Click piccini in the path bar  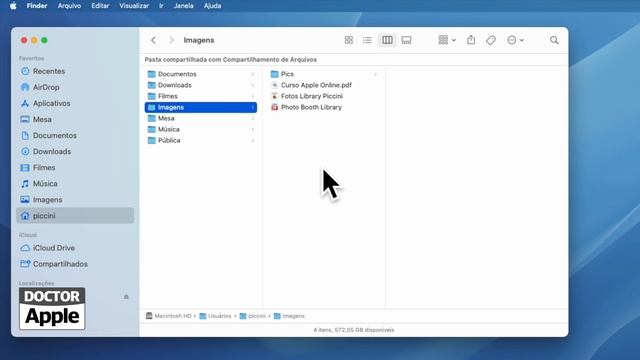[253, 316]
